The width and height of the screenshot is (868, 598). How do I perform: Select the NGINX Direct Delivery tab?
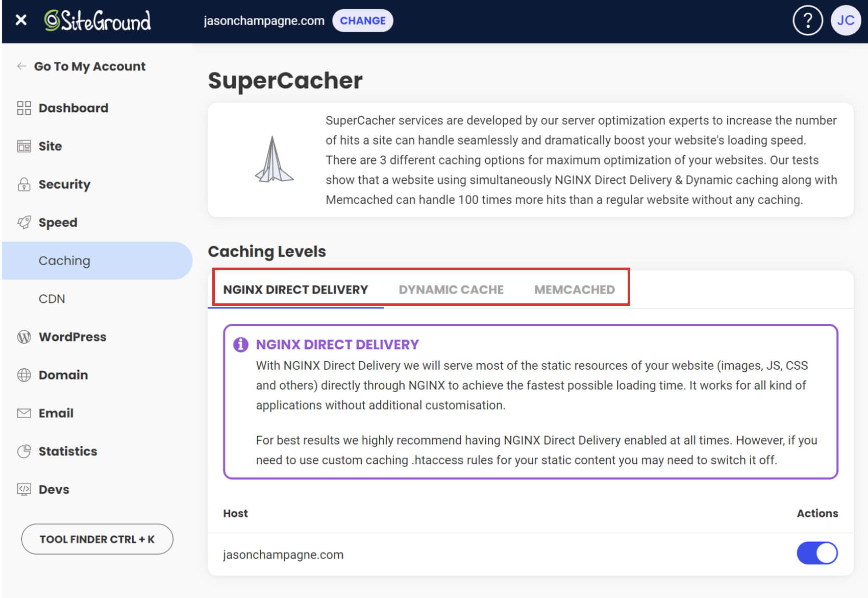295,290
